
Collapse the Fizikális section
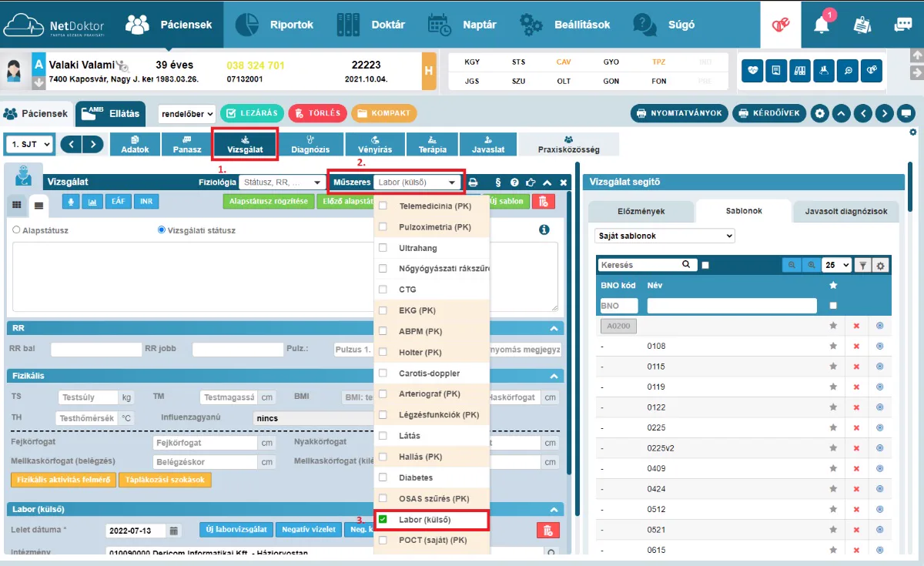point(554,376)
